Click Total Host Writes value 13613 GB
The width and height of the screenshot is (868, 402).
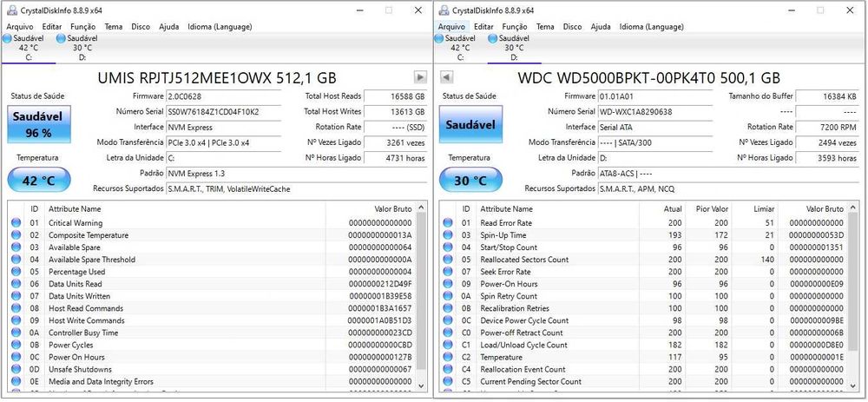click(x=396, y=112)
